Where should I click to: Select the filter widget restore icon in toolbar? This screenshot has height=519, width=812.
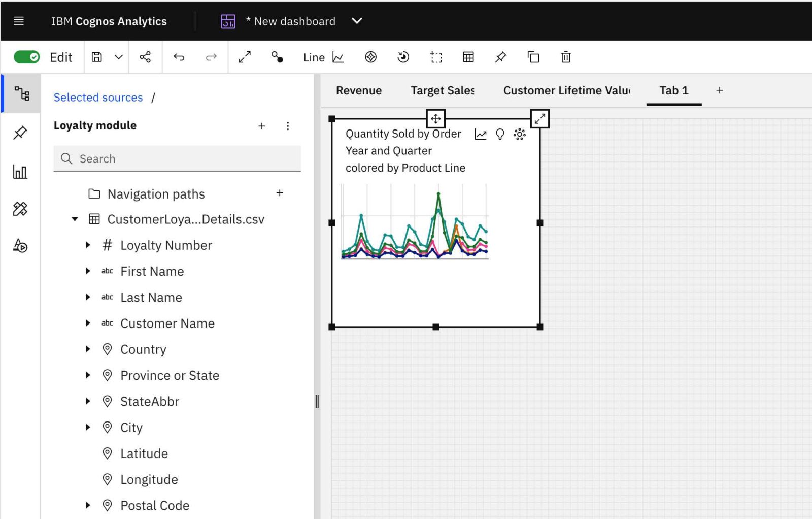pyautogui.click(x=402, y=57)
